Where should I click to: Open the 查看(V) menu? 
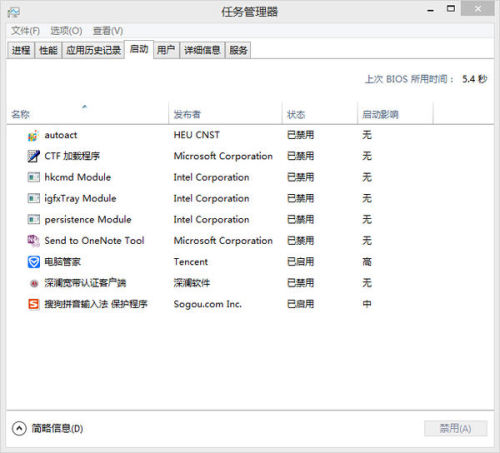coord(108,31)
